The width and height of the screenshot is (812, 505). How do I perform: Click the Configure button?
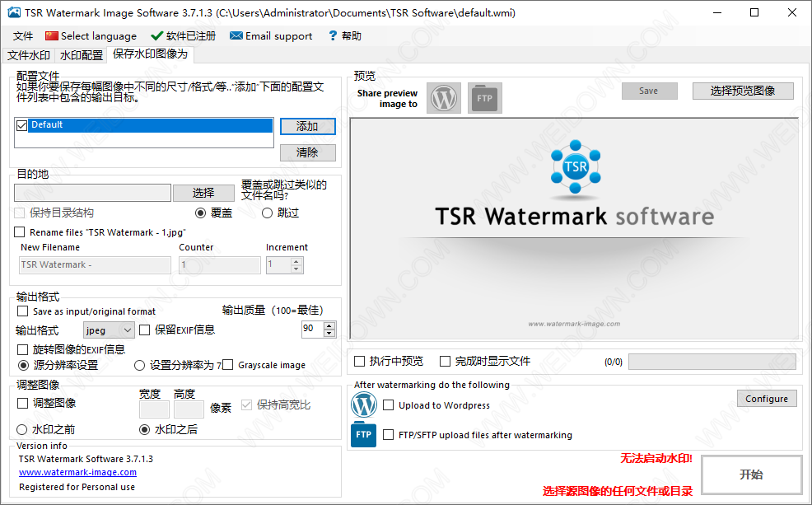pos(767,399)
